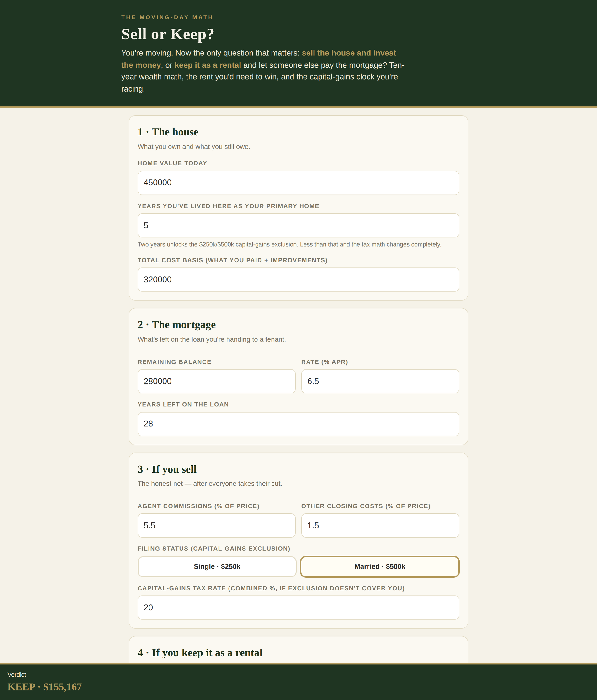Edit the Rate (% APR) field
597x700 pixels.
point(380,381)
